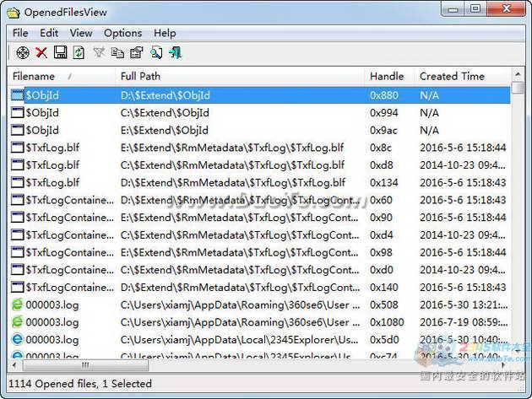Click the filter funnel toolbar icon
532x399 pixels.
pyautogui.click(x=99, y=52)
